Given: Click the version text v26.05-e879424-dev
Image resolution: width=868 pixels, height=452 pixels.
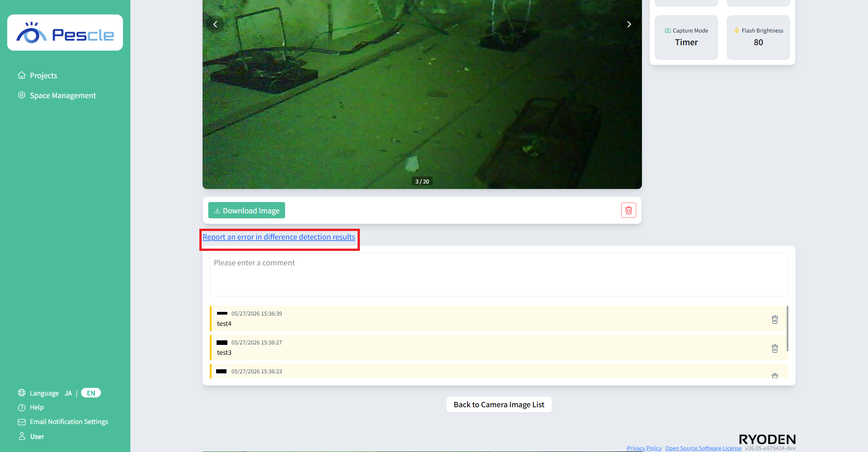Looking at the screenshot, I should tap(770, 448).
